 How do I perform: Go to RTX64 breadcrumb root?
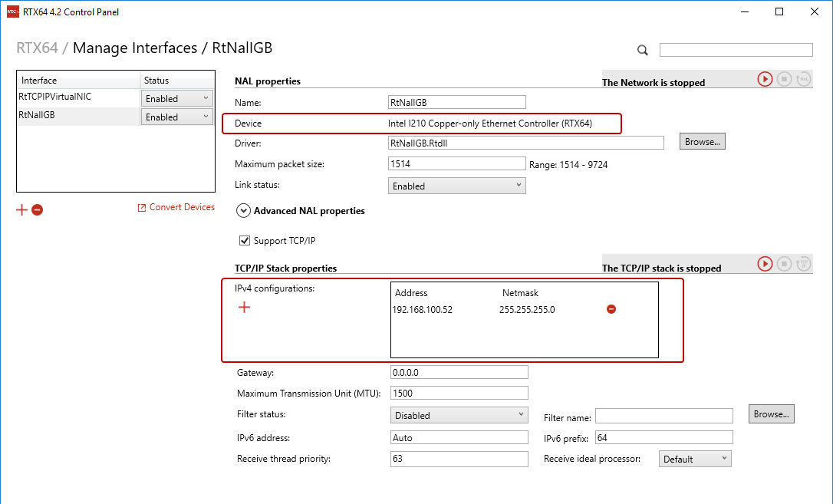[37, 48]
